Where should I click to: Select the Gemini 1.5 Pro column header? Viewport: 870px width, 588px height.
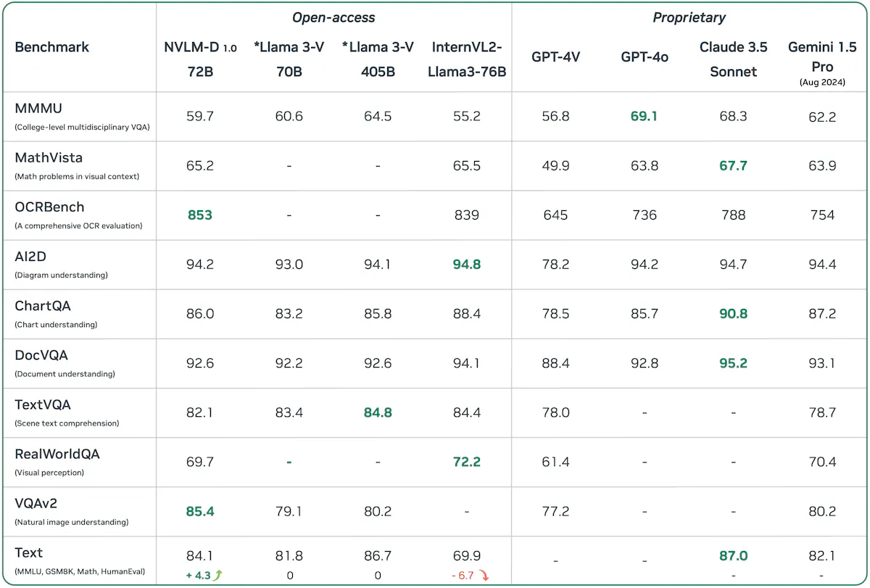click(x=822, y=64)
